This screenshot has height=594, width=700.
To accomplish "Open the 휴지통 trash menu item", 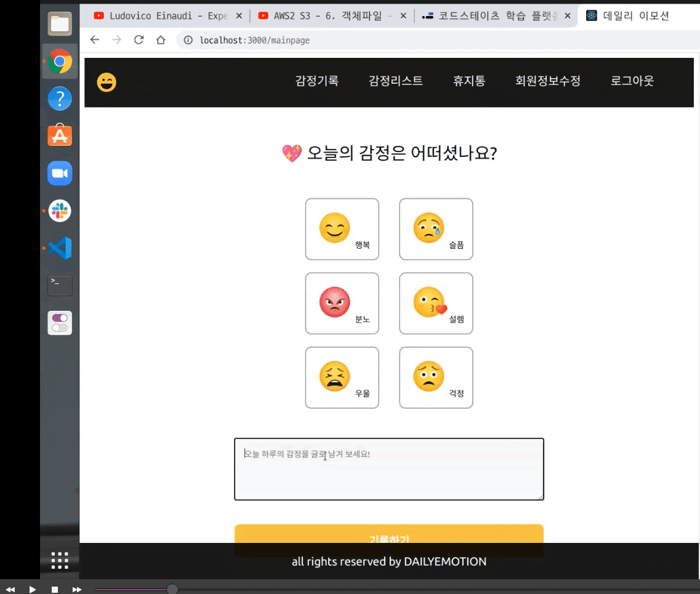I will click(469, 81).
